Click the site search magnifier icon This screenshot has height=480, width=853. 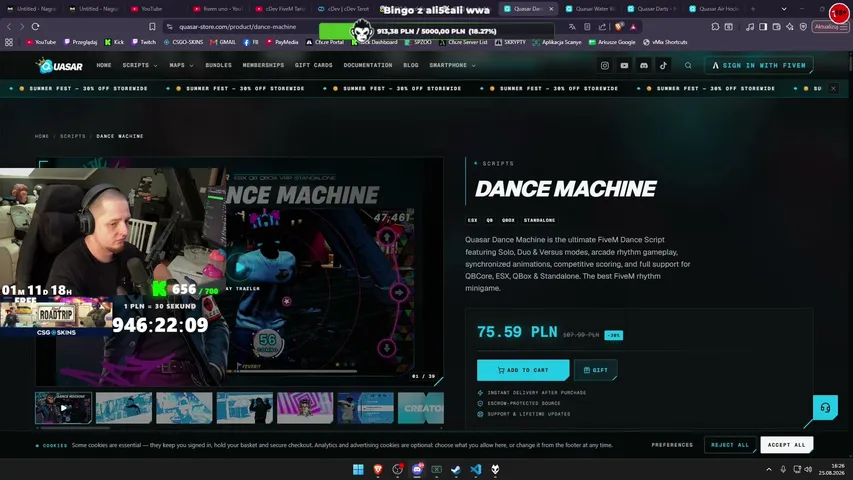click(x=688, y=65)
